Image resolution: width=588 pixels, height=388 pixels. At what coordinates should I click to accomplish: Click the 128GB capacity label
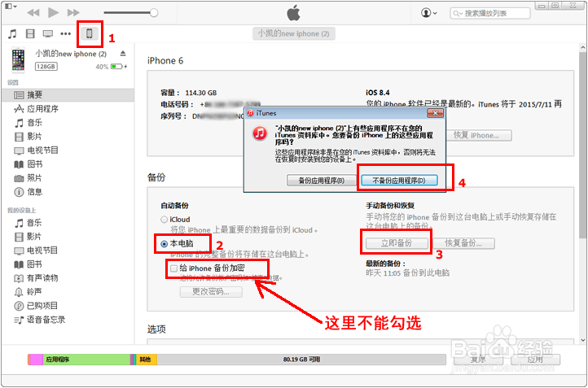tap(46, 67)
